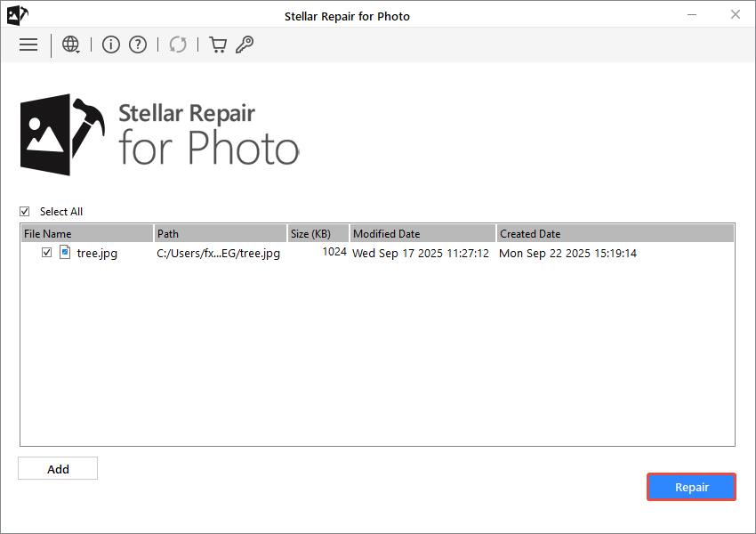
Task: Open Help via question mark icon
Action: (x=137, y=44)
